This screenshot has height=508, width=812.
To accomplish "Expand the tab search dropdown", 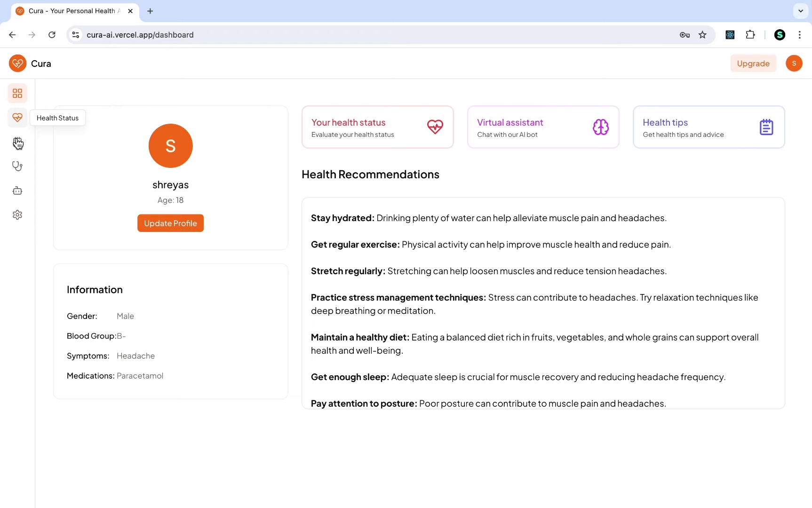I will (x=801, y=11).
